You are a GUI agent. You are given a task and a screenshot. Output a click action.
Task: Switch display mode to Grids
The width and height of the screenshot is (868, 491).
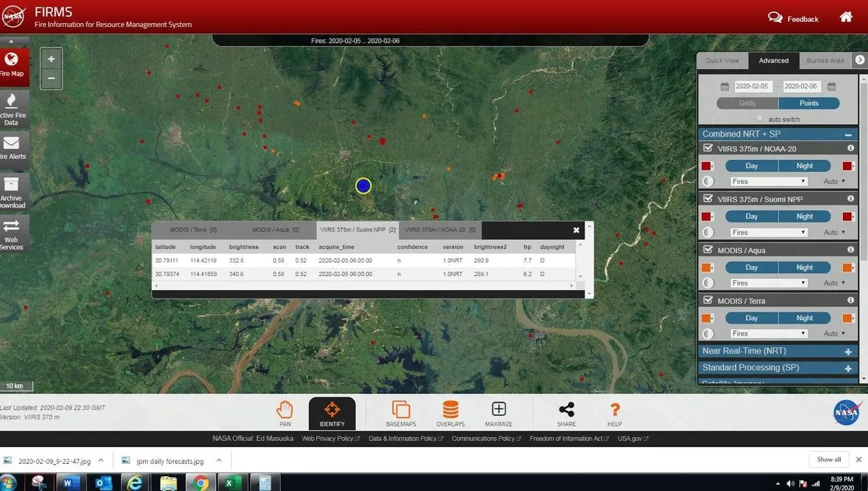coord(747,103)
